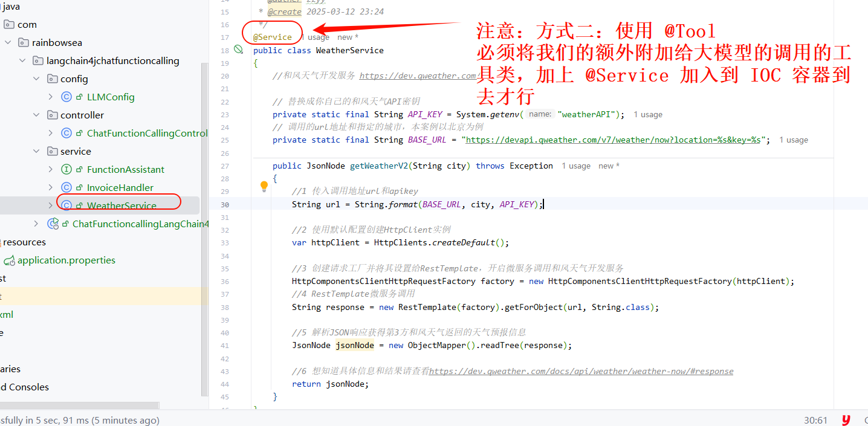Click the red Y icon in status bar
Image resolution: width=868 pixels, height=426 pixels.
846,420
